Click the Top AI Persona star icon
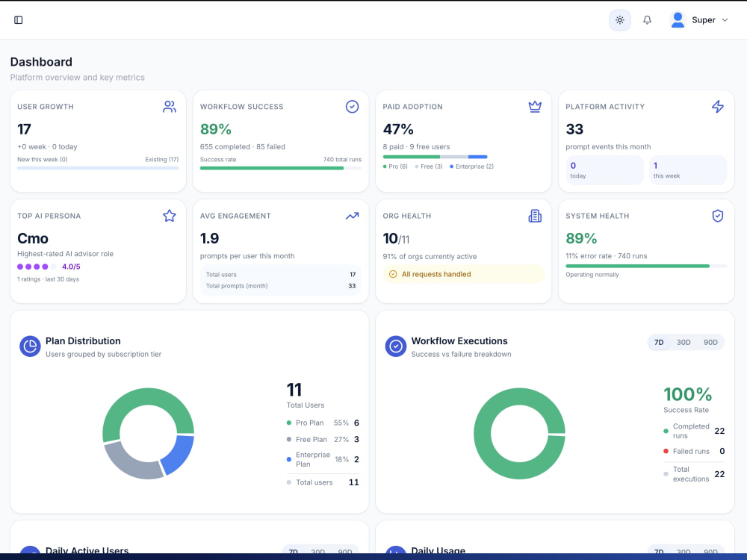 tap(169, 216)
